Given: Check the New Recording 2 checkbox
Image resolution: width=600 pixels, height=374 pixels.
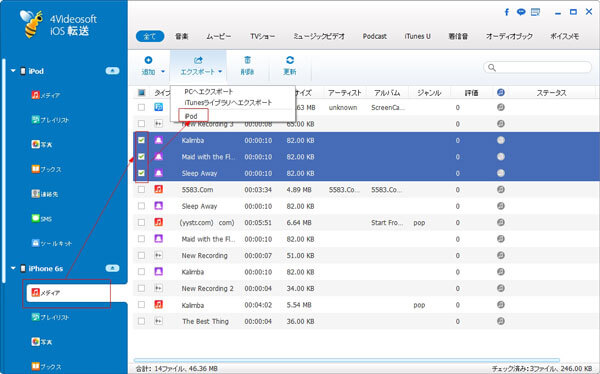Looking at the screenshot, I should click(141, 288).
